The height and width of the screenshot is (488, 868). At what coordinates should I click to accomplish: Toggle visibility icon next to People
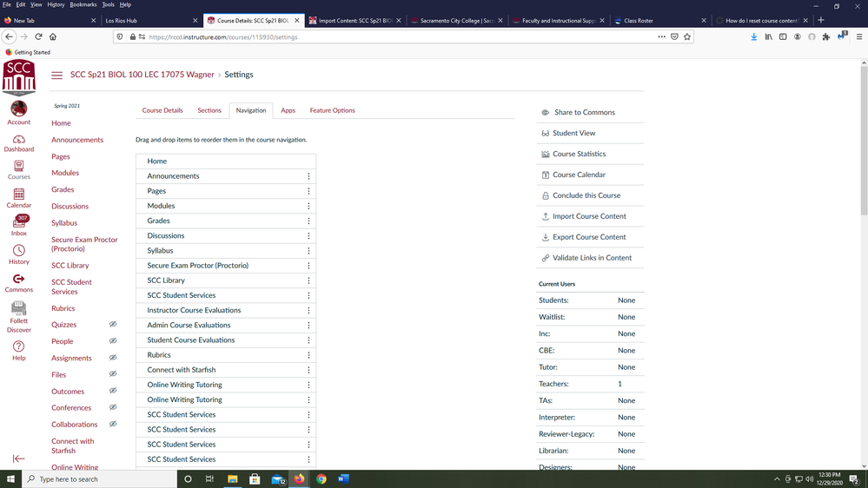click(x=113, y=341)
